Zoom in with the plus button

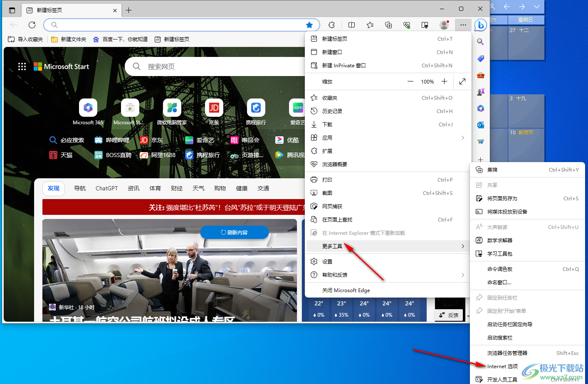(x=444, y=81)
